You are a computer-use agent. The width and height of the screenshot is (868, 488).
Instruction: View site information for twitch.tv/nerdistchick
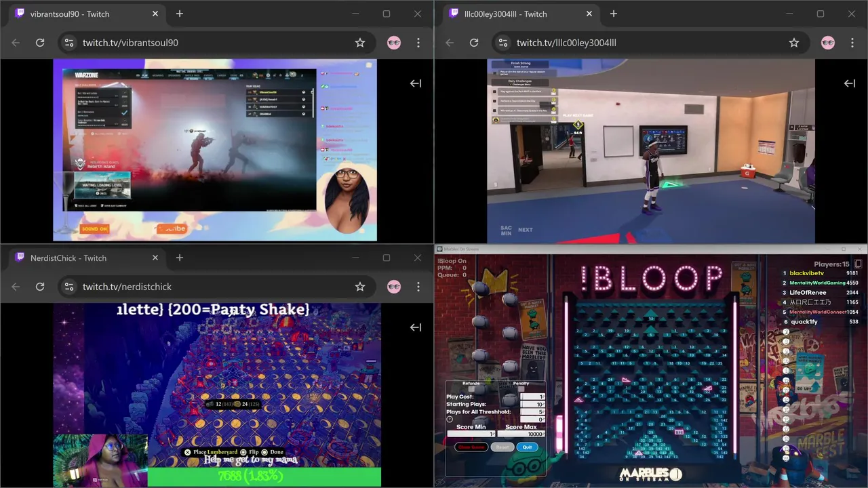(68, 287)
